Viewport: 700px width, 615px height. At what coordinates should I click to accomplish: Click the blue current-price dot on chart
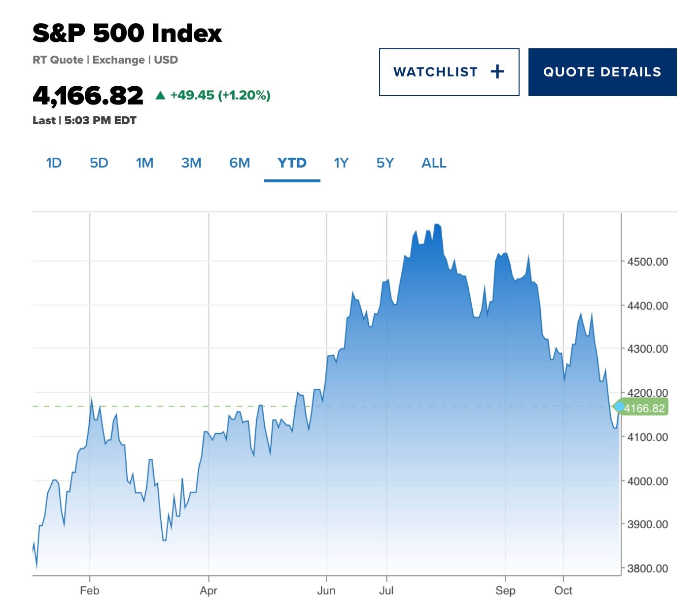pyautogui.click(x=619, y=407)
